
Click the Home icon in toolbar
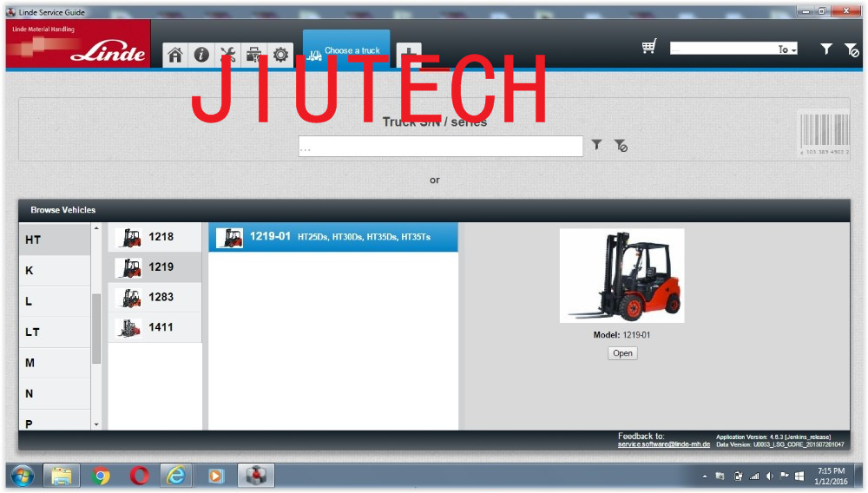[x=175, y=55]
